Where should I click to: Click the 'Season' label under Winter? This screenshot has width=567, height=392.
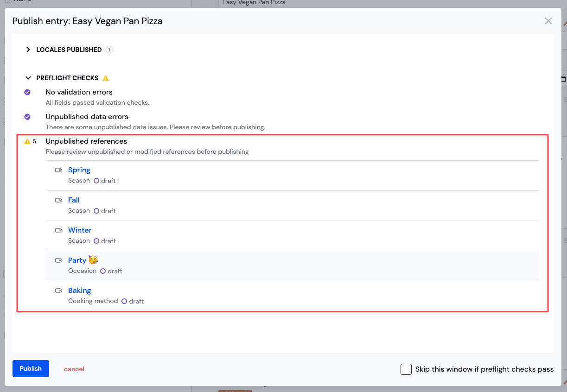(x=79, y=241)
